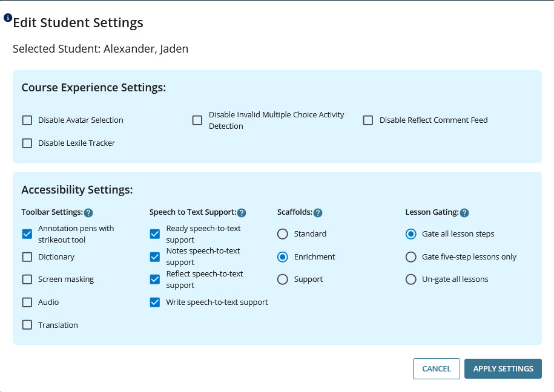This screenshot has height=392, width=554.
Task: Tick the Disable Reflect Comment Feed checkbox
Action: coord(368,120)
